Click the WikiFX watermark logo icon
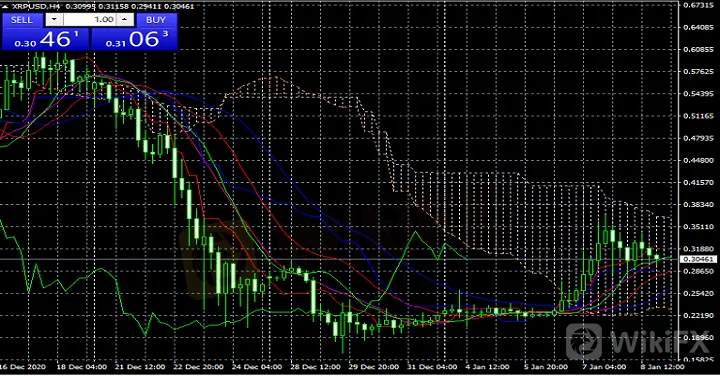The width and height of the screenshot is (720, 376). pos(584,342)
